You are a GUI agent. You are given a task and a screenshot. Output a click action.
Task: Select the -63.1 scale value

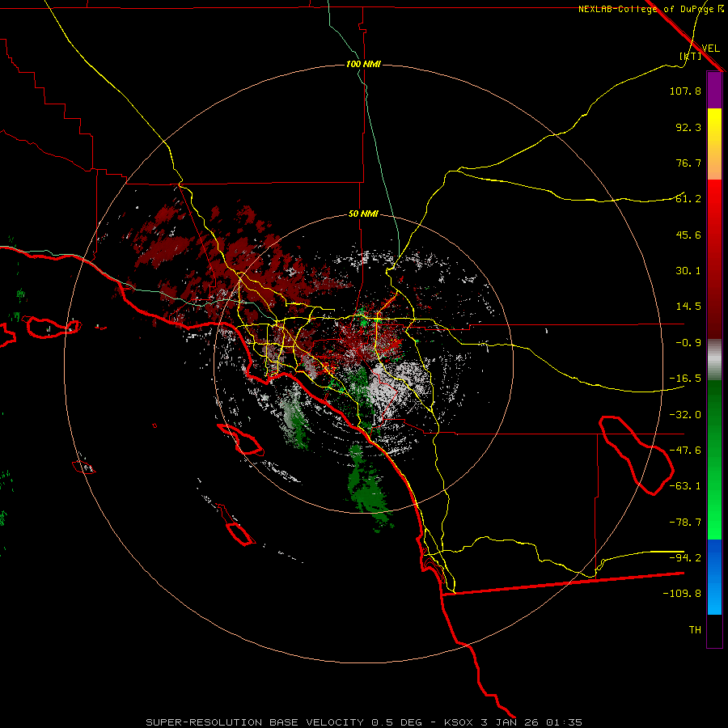click(x=685, y=486)
